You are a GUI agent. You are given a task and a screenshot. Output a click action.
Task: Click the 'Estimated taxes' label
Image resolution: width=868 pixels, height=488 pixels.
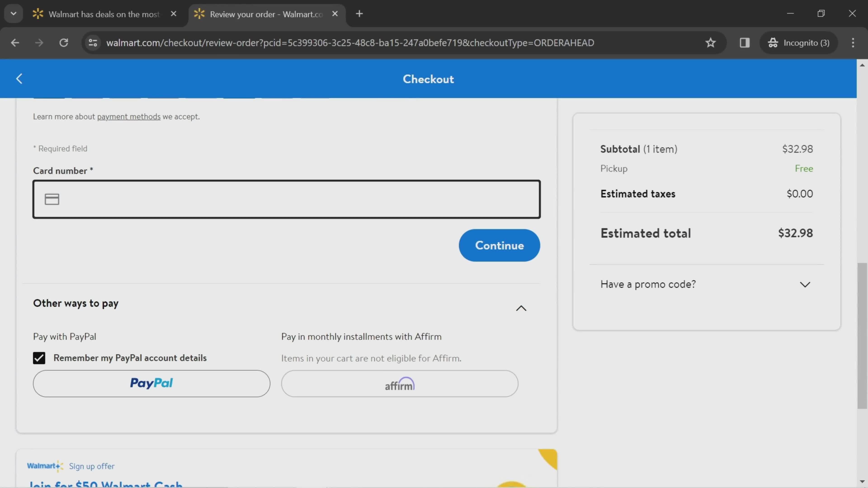(x=637, y=194)
